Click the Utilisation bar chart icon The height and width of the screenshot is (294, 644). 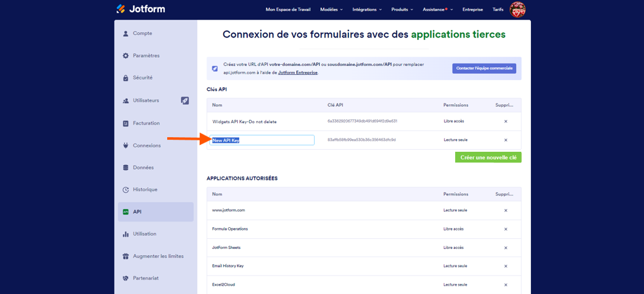tap(126, 234)
